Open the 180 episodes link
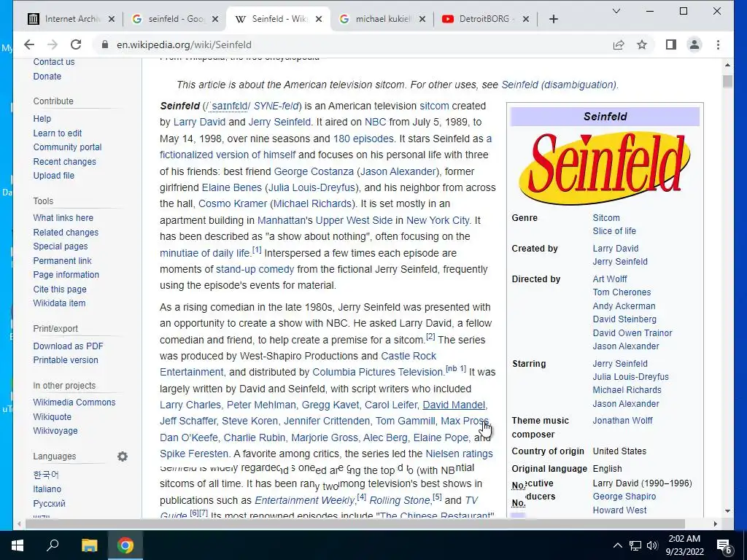Viewport: 747px width, 560px height. click(363, 139)
